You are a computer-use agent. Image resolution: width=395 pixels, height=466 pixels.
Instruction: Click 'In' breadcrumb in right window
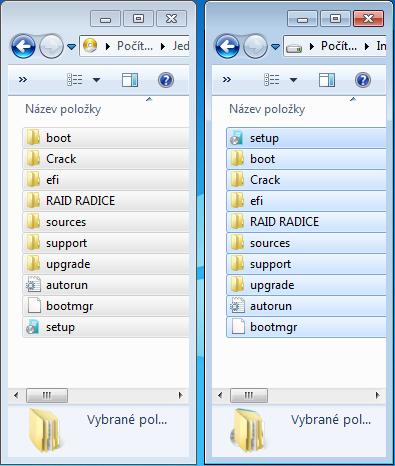pos(381,46)
